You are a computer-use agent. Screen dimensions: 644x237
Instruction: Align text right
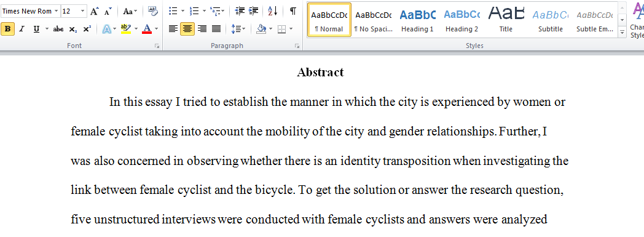(202, 29)
